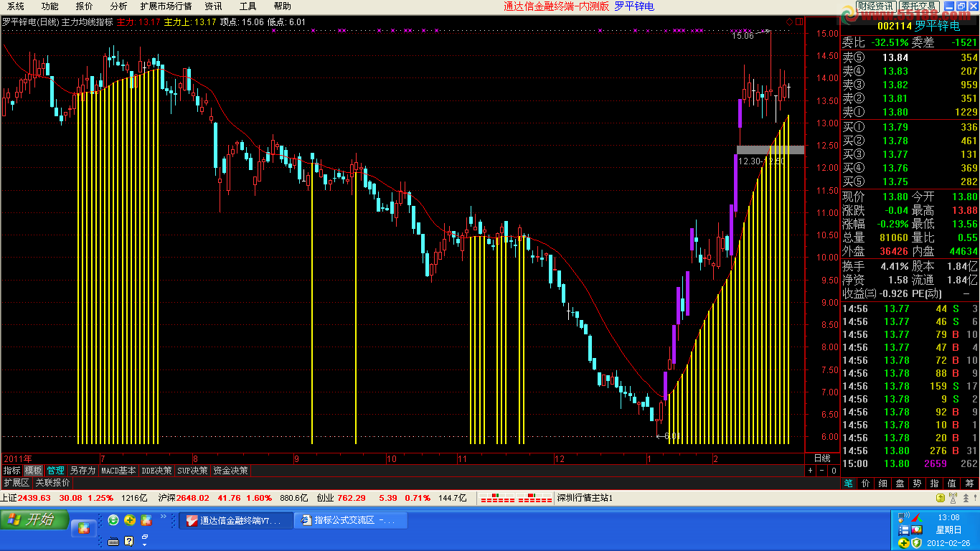Screen dimensions: 980x551
Task: Click the network connection tray icon
Action: (903, 517)
